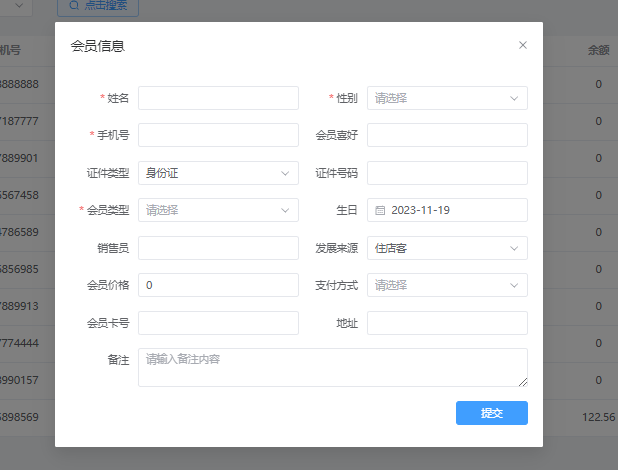Click the resize handle of 备注 textarea
This screenshot has height=470, width=618.
(x=523, y=382)
